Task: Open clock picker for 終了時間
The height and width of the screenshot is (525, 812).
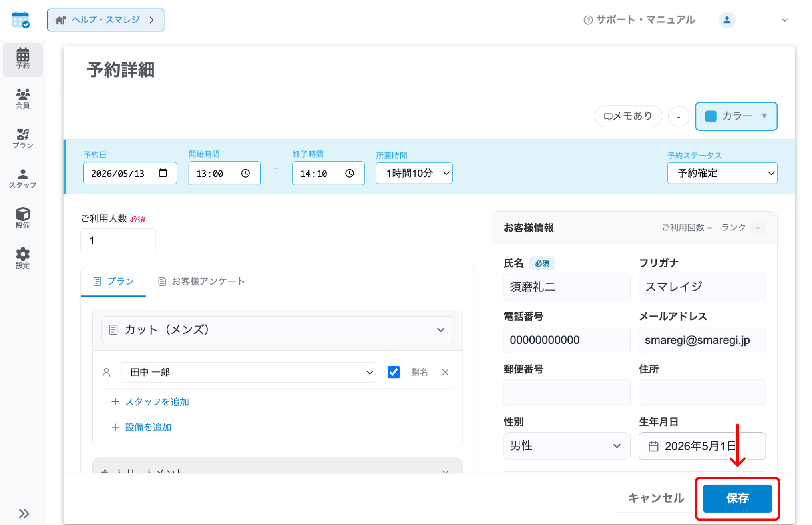Action: tap(350, 173)
